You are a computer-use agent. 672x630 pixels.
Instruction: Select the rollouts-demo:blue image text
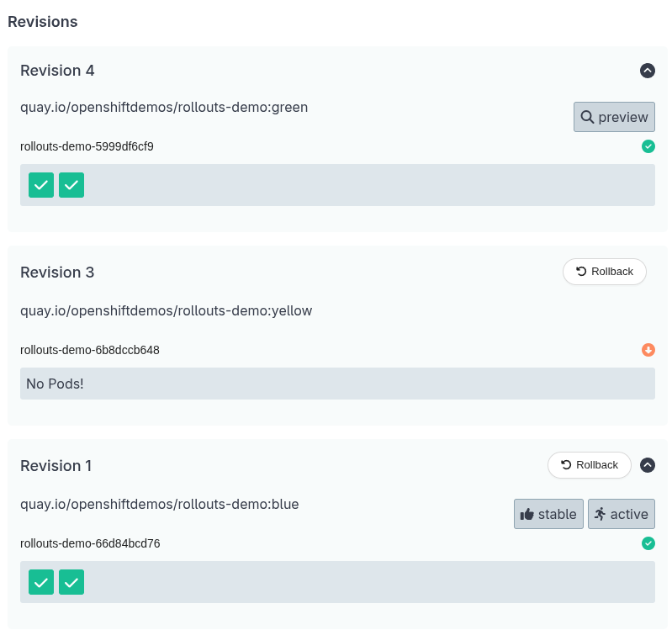[x=160, y=504]
